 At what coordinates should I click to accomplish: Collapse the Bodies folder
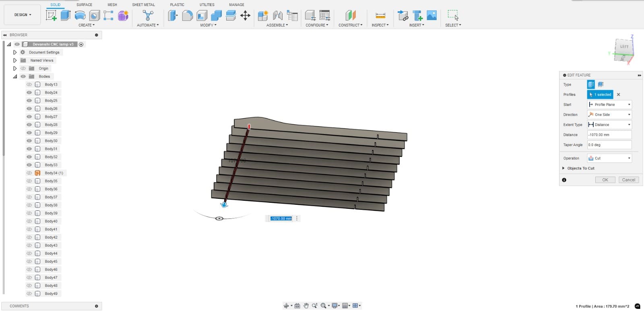pyautogui.click(x=15, y=76)
